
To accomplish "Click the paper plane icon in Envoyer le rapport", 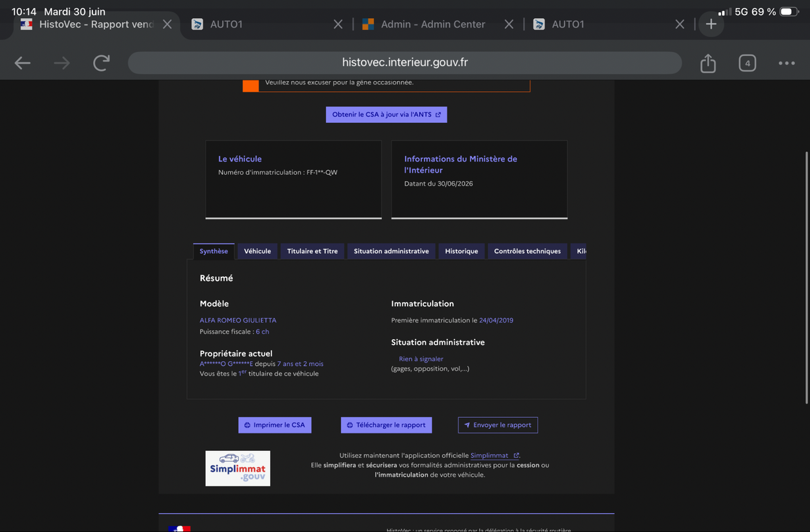I will point(466,425).
